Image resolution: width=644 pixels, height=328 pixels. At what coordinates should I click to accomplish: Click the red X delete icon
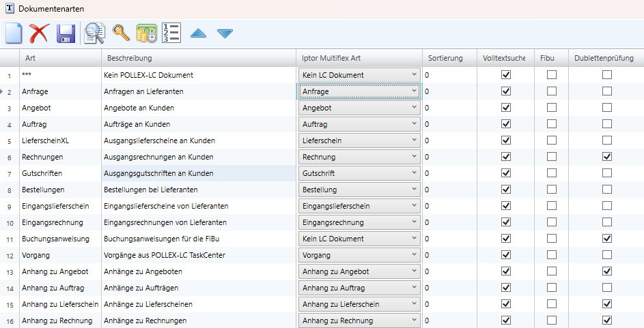pos(39,33)
